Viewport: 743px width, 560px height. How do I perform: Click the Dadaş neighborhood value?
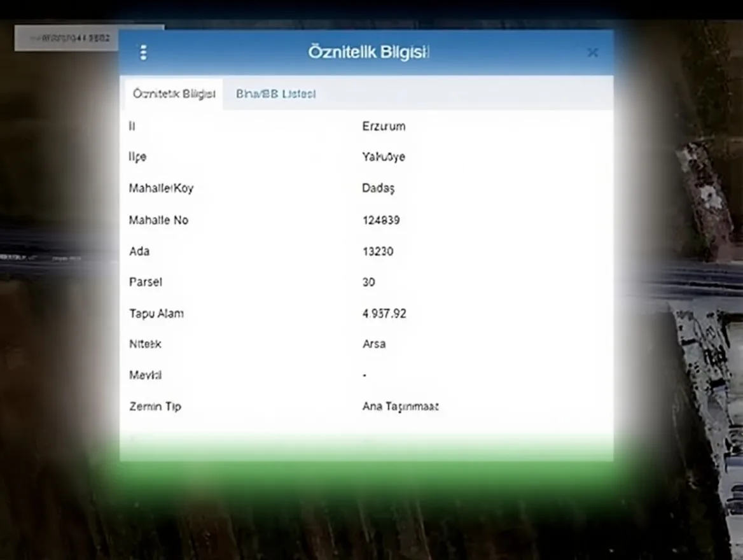378,188
